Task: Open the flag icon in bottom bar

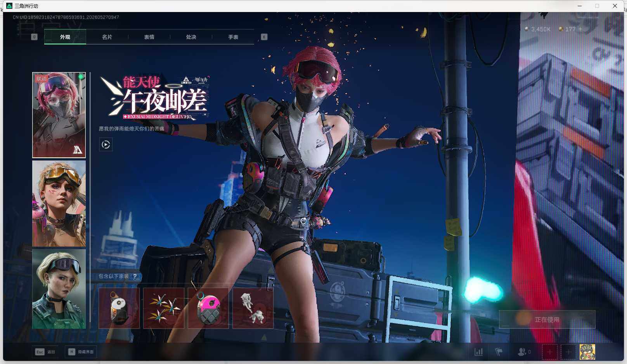Action: tap(499, 352)
